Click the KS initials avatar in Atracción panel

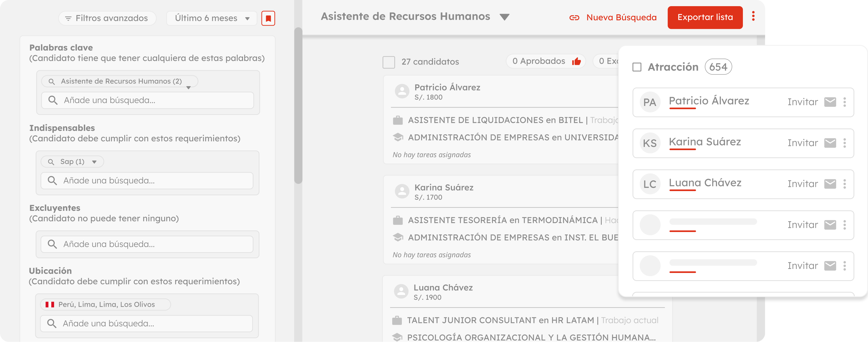point(650,143)
